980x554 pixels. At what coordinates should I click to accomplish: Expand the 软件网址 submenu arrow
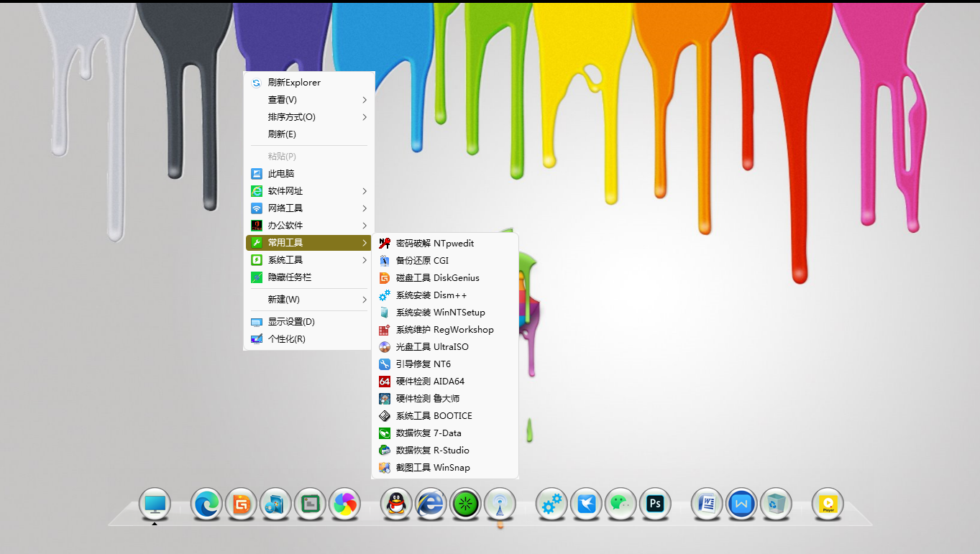click(x=365, y=191)
